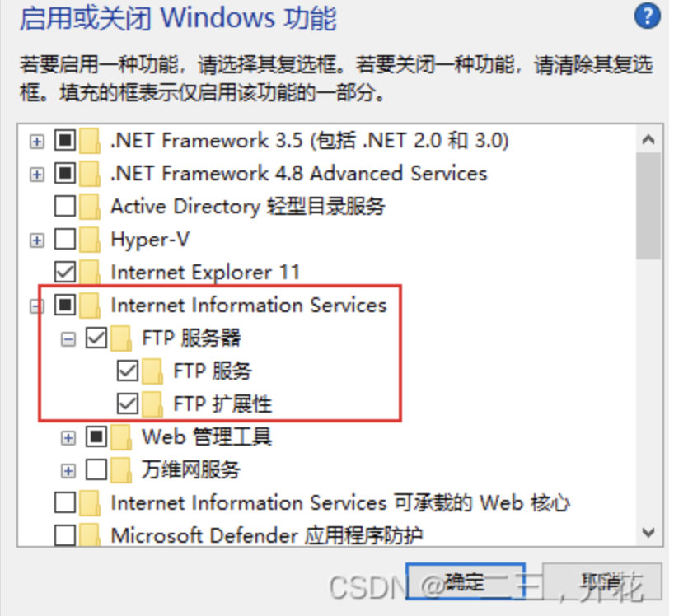674x616 pixels.
Task: Click the scrollbar down arrow
Action: (649, 533)
